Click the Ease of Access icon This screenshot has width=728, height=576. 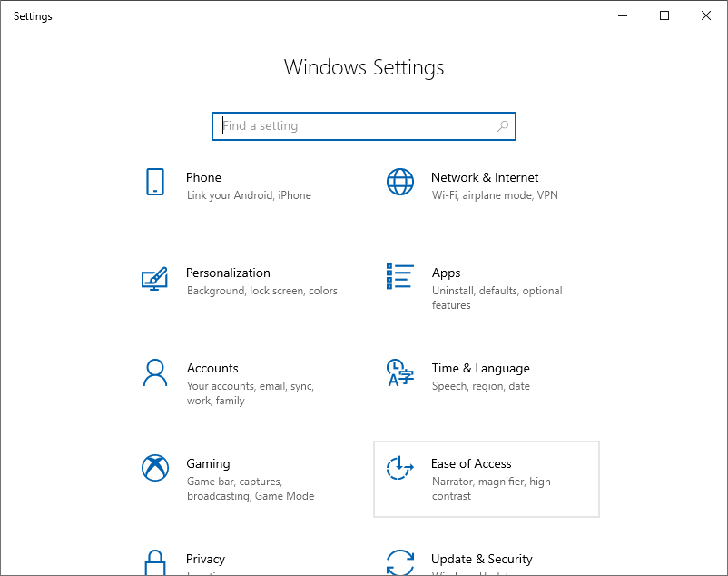click(399, 468)
